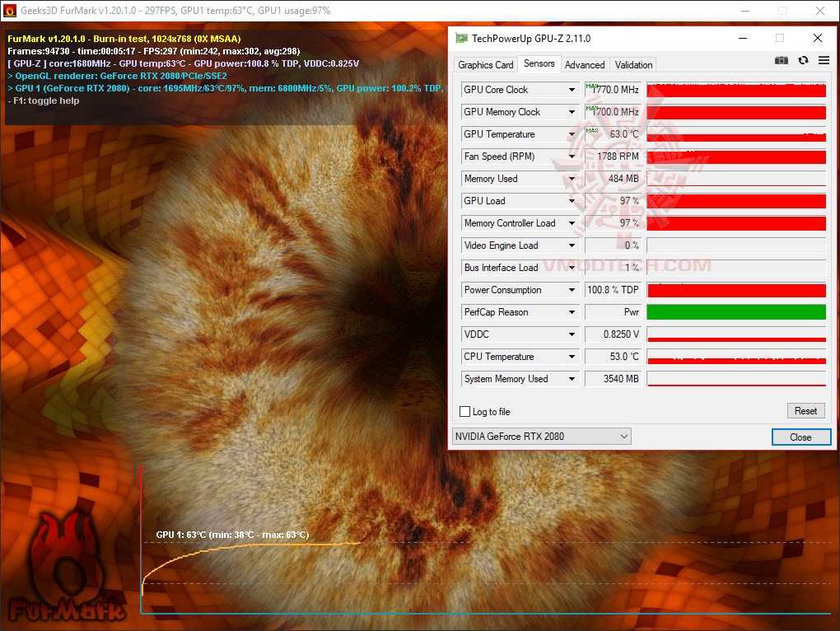Image resolution: width=840 pixels, height=631 pixels.
Task: Click the GPU Load history graph
Action: pos(736,201)
